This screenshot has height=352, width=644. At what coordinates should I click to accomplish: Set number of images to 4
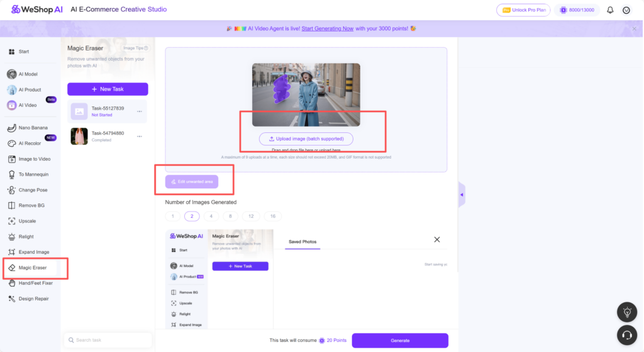tap(211, 216)
